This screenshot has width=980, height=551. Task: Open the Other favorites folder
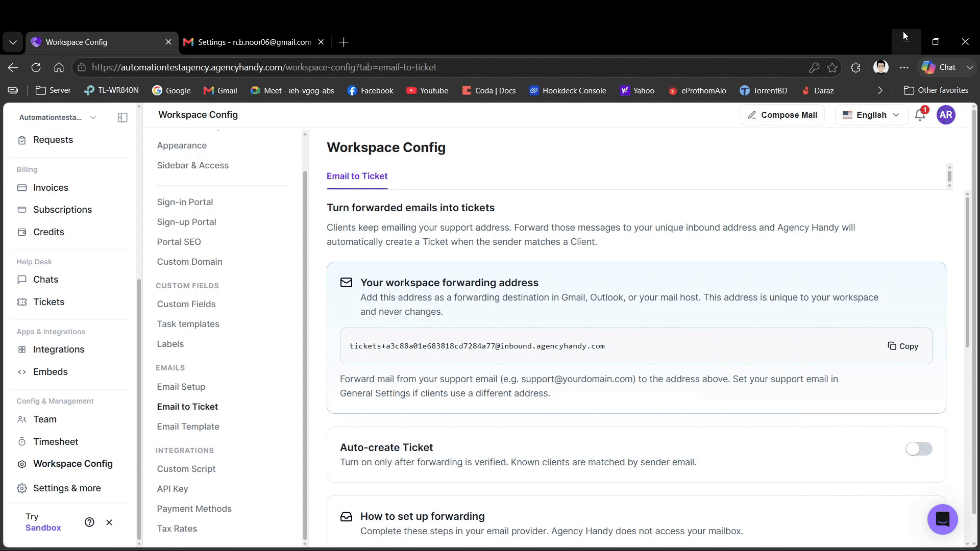tap(936, 90)
